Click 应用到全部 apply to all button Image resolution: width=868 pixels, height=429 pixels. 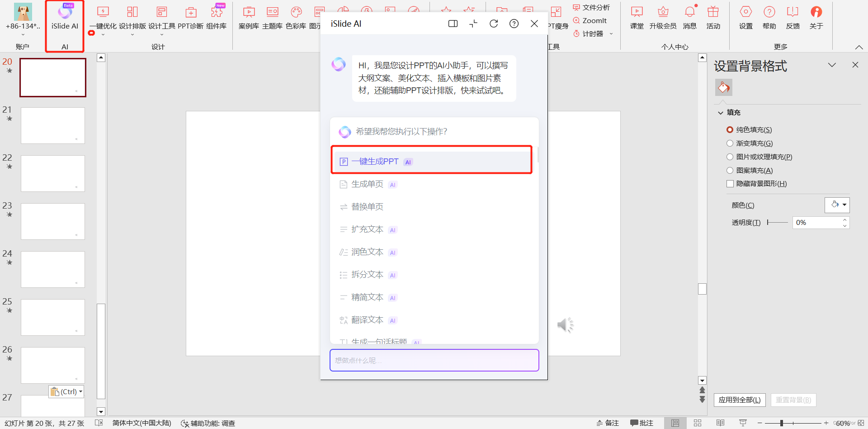(x=739, y=400)
